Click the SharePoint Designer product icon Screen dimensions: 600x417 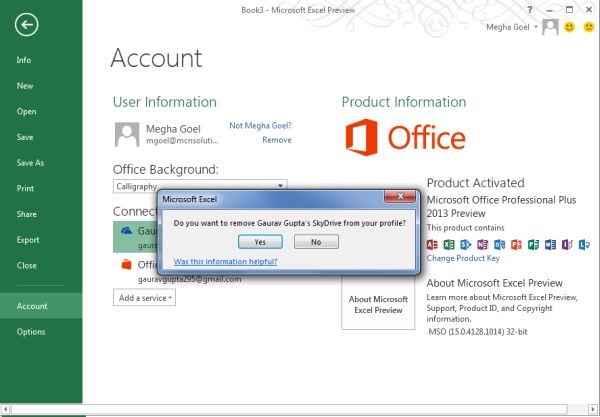(x=466, y=244)
